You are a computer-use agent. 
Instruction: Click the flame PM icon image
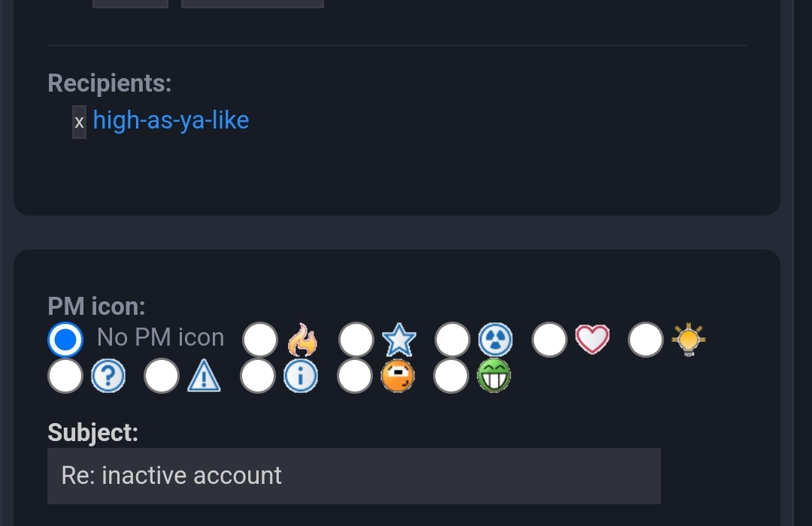(302, 340)
